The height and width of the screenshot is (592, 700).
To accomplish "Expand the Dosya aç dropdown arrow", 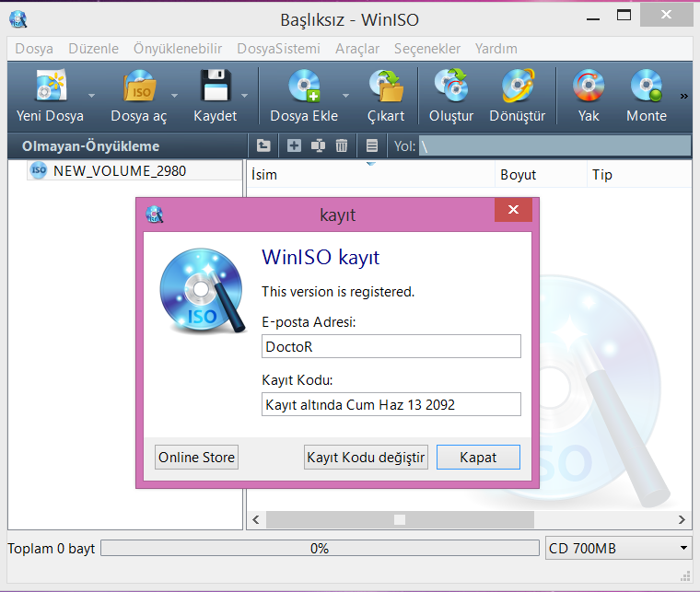I will [x=175, y=96].
